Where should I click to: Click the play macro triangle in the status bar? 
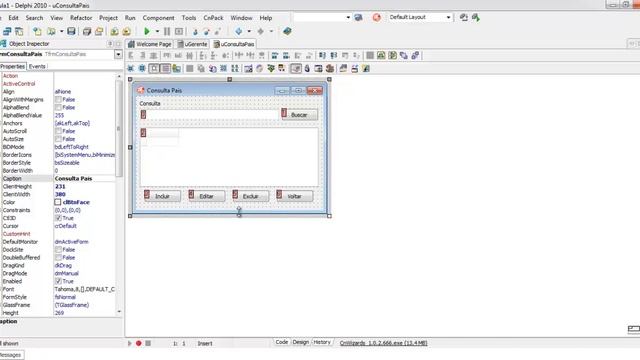[130, 343]
